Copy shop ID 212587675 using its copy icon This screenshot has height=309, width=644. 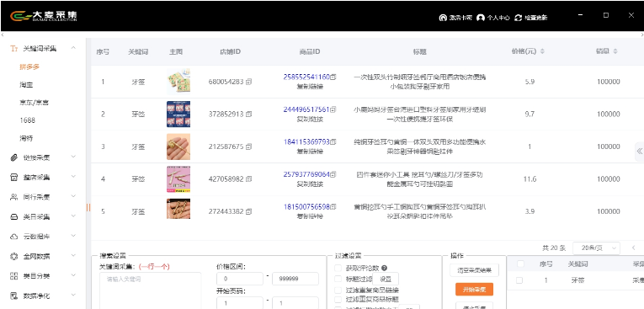click(249, 147)
